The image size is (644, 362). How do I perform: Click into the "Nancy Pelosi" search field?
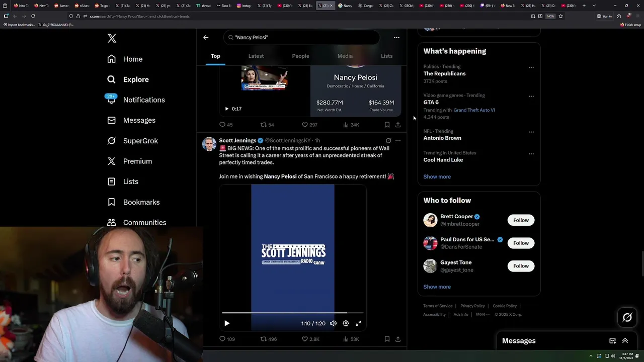(302, 37)
